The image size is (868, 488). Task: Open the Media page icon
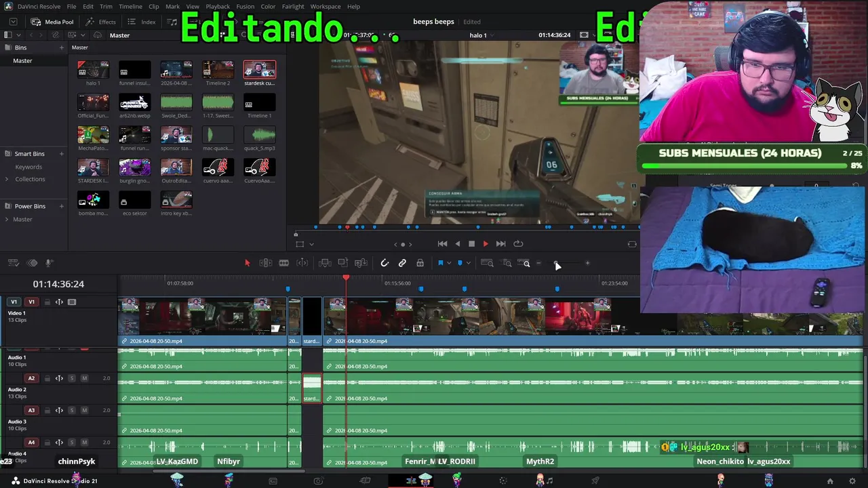(x=273, y=481)
